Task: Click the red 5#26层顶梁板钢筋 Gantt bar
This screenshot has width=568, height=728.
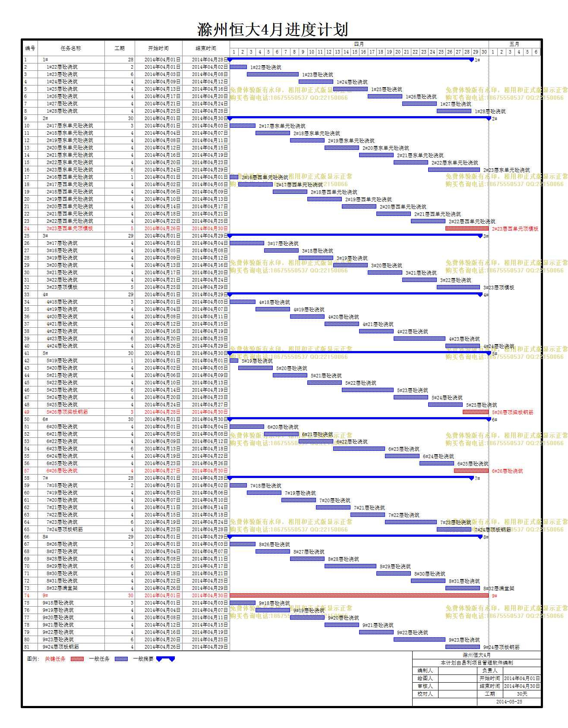Action: point(476,412)
